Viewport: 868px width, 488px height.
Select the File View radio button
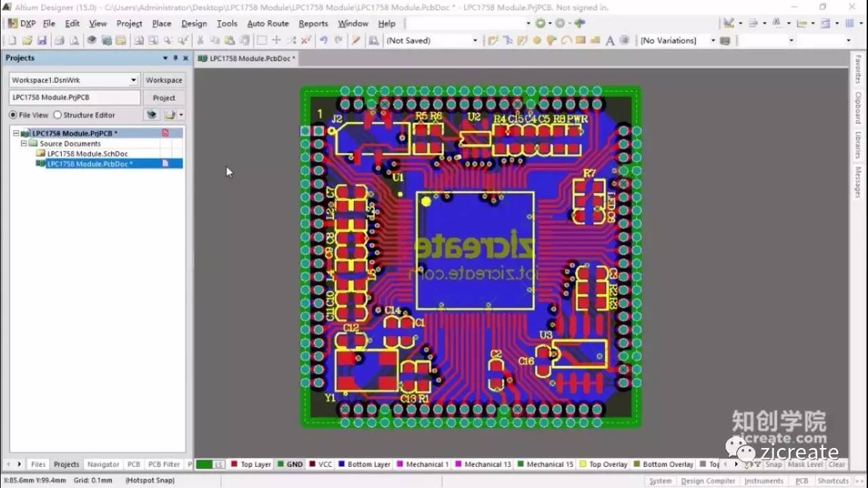click(14, 115)
